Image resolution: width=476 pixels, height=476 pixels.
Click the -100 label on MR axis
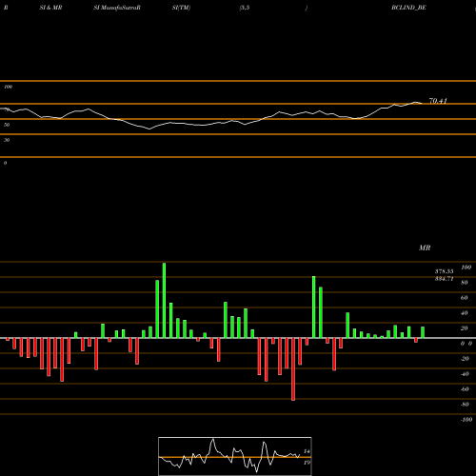pos(466,420)
